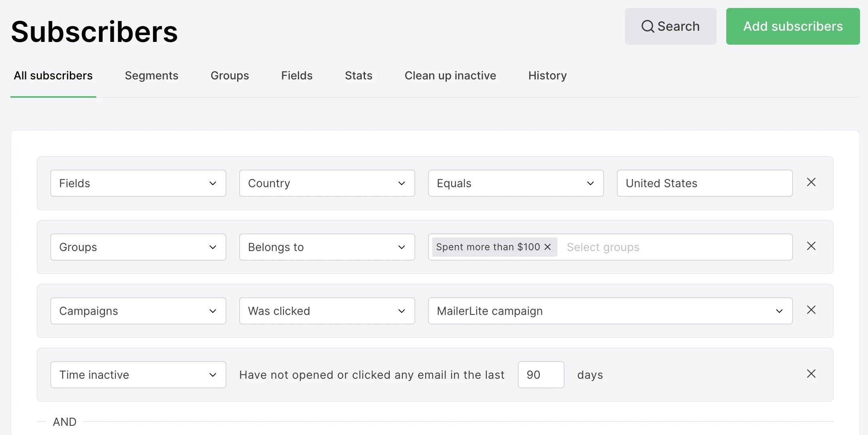Click the United States value field
The image size is (868, 435).
point(704,183)
